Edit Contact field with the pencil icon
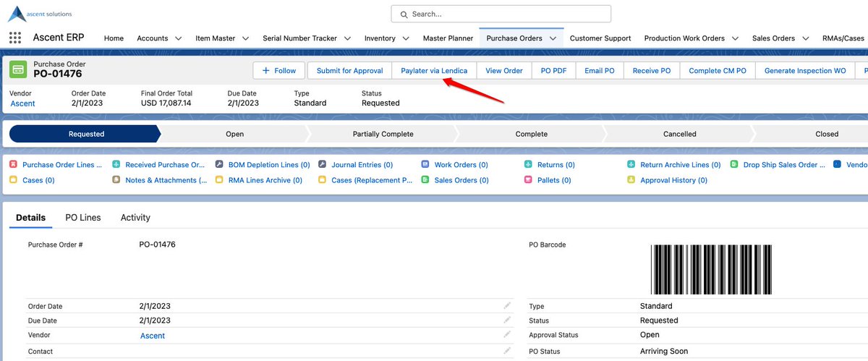 click(x=507, y=350)
